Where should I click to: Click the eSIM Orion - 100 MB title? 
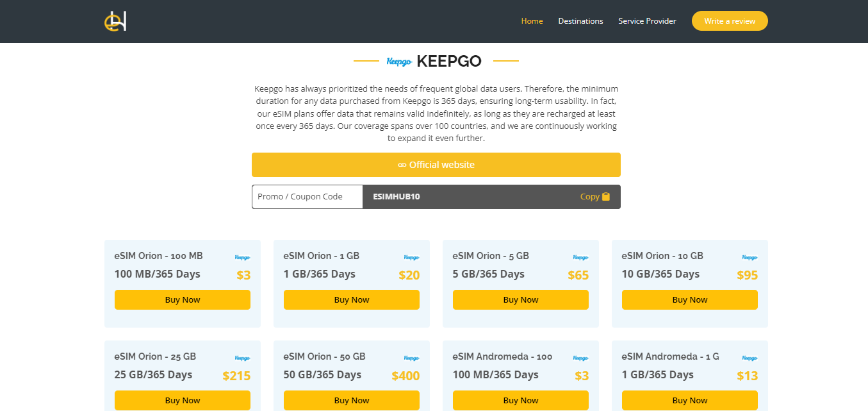point(158,256)
